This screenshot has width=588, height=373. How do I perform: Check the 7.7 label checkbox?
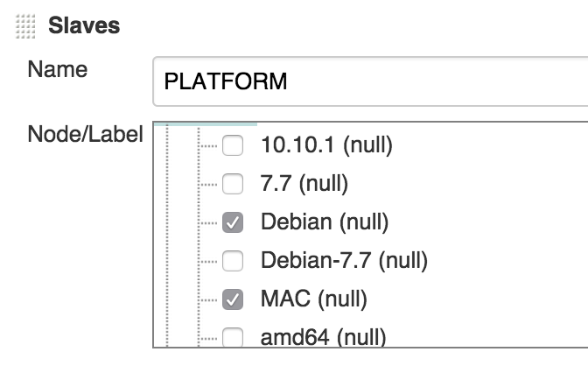[233, 185]
